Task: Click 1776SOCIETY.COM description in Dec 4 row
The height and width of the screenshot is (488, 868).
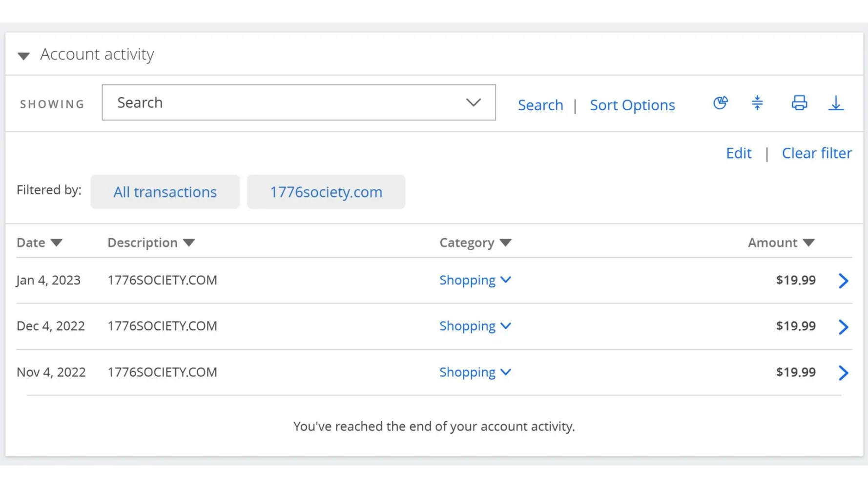Action: tap(162, 326)
